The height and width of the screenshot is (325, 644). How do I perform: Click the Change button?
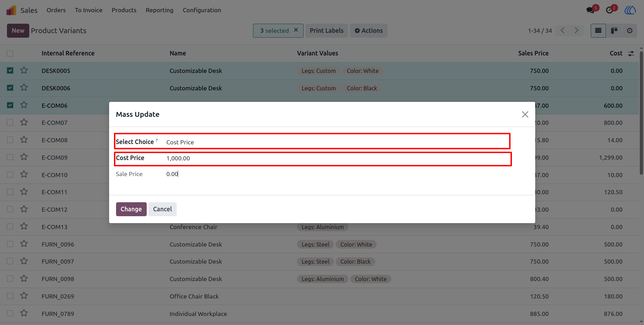point(131,209)
